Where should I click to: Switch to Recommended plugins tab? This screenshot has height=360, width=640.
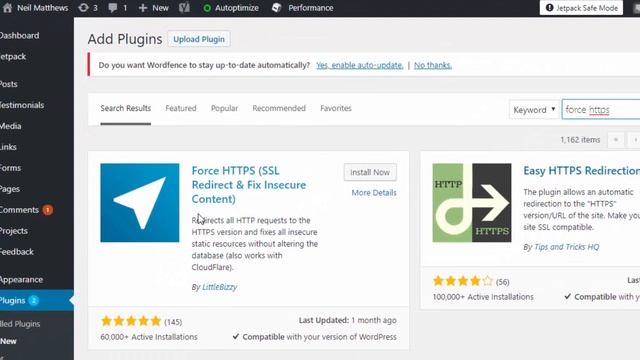coord(279,108)
